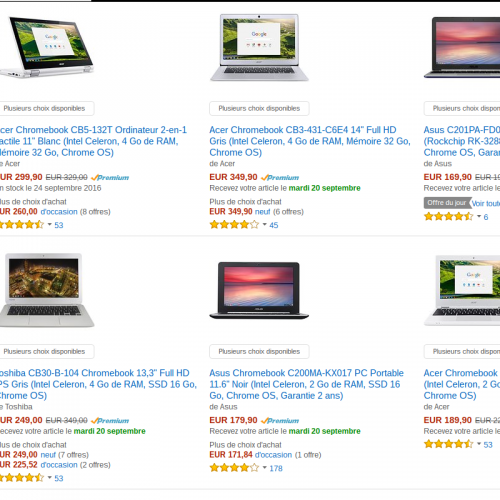Click the Premium badge next to EUR 349,90

[280, 178]
